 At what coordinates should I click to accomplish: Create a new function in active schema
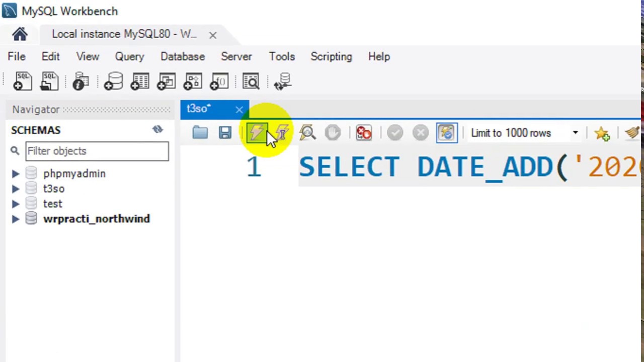(219, 81)
